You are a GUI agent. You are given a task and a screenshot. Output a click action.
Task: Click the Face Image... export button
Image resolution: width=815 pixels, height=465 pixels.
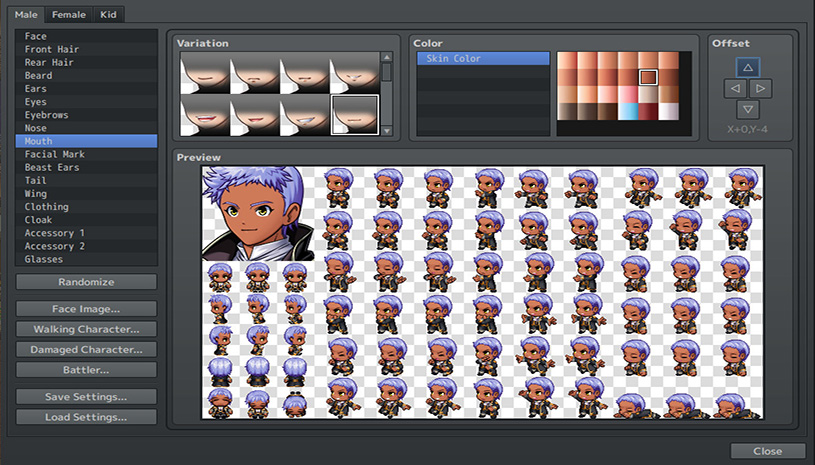pos(86,309)
